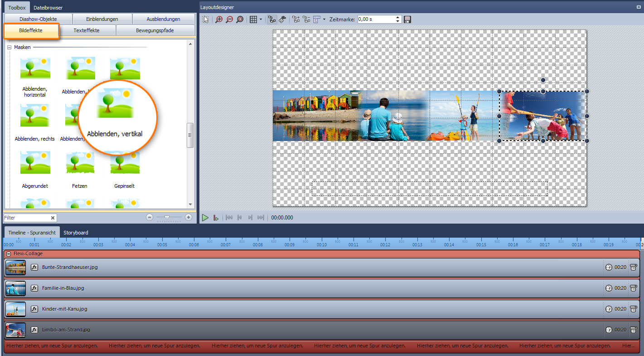Collapse the Masken section

tap(9, 47)
